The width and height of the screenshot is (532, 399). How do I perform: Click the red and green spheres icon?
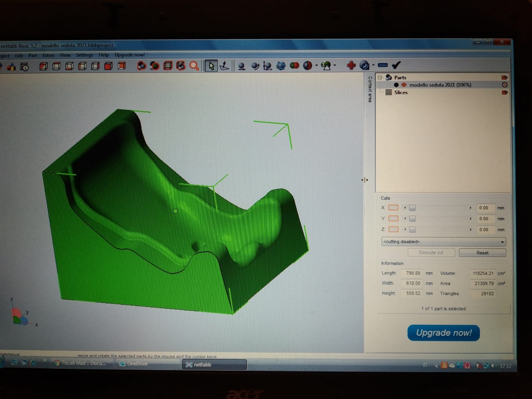pos(294,66)
